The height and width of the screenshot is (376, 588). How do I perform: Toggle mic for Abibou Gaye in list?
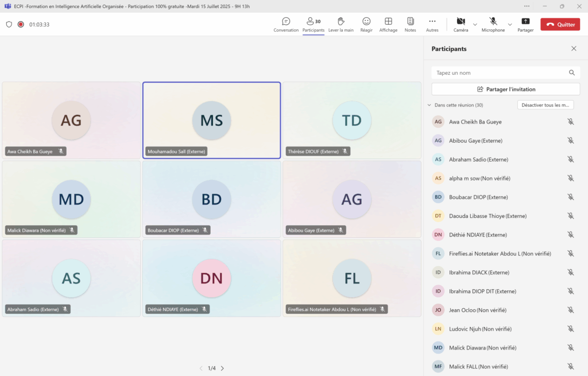point(571,140)
